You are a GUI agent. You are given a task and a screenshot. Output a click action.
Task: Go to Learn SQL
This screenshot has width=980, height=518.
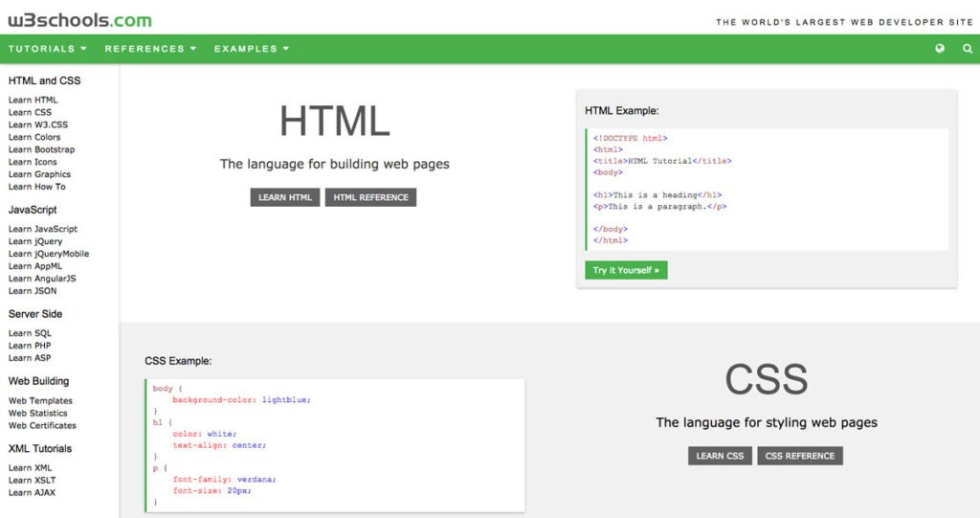[30, 333]
